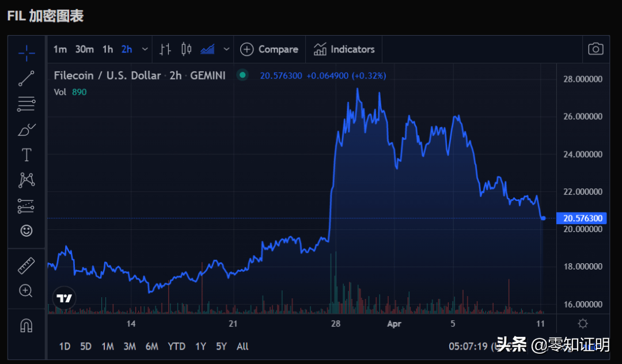622x364 pixels.
Task: Set the interval to 1h
Action: pyautogui.click(x=108, y=49)
